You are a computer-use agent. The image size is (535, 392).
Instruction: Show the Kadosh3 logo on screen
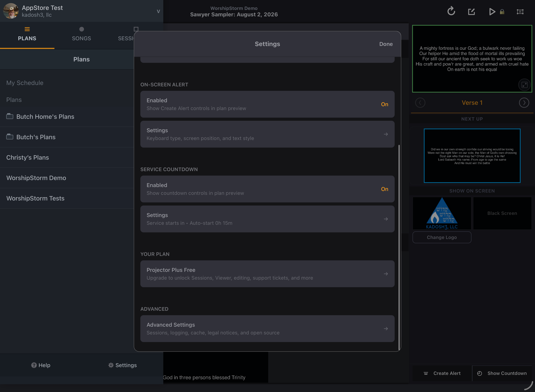(x=442, y=213)
